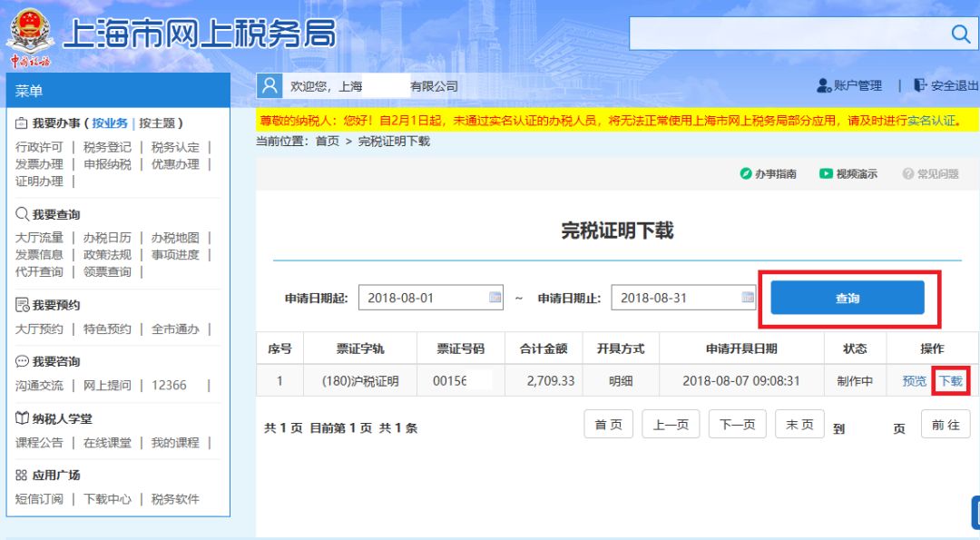Image resolution: width=980 pixels, height=540 pixels.
Task: Open 办税地图 tax map
Action: (176, 238)
